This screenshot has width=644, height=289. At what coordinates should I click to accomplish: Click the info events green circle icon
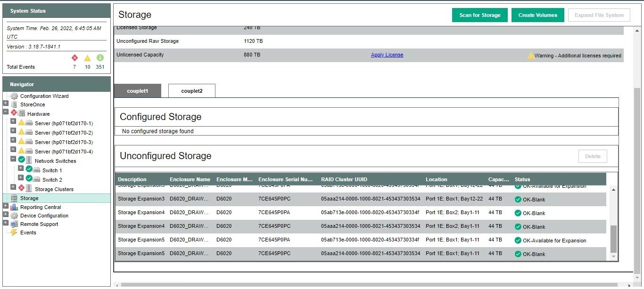click(x=100, y=58)
